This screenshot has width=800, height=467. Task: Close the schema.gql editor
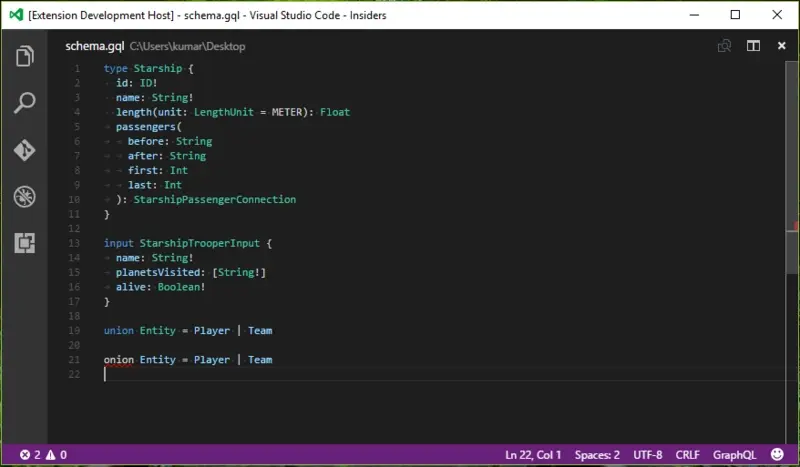781,46
